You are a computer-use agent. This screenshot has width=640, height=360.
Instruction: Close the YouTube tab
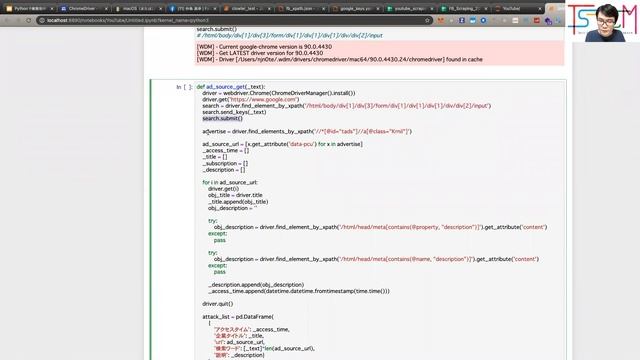coord(540,8)
